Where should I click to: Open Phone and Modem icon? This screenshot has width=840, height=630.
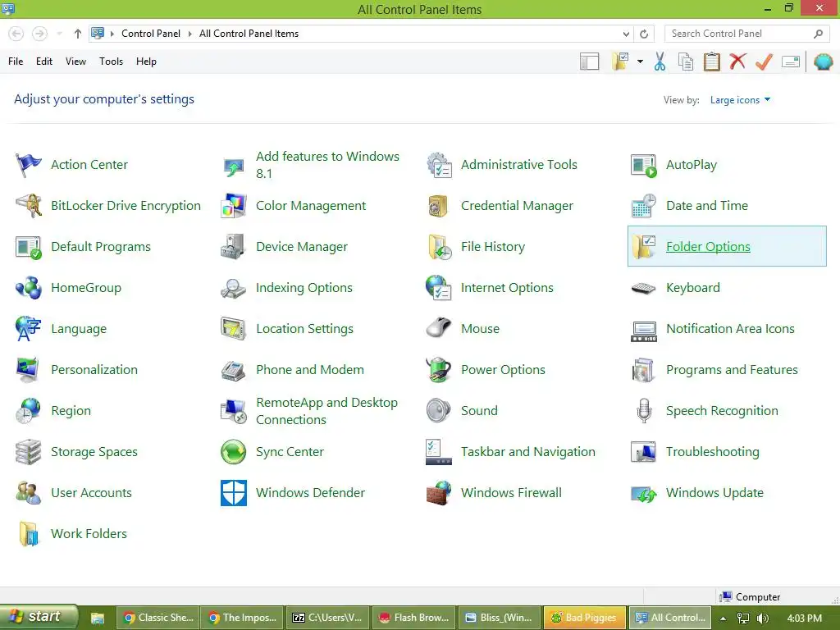[x=234, y=370]
